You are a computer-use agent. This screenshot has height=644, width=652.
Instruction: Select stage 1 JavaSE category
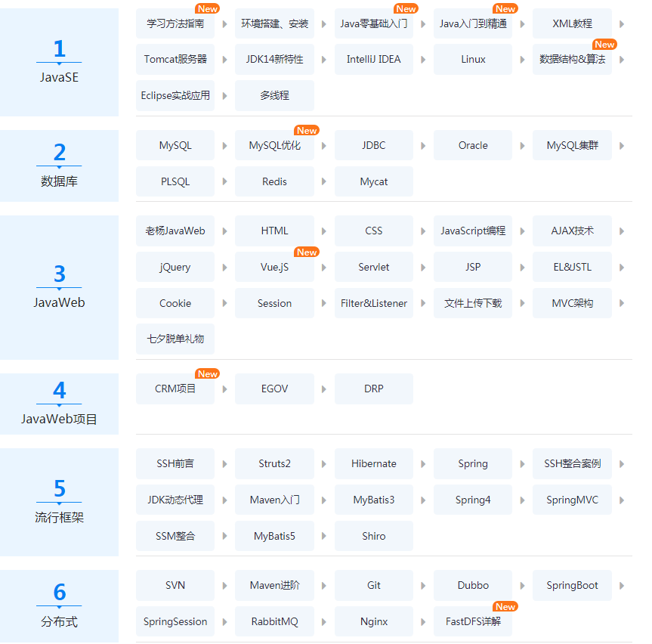(59, 63)
